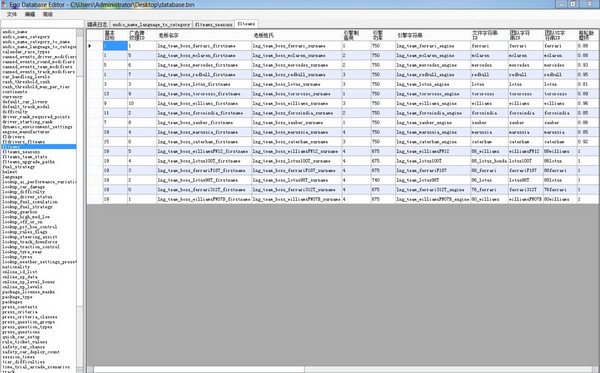Open the 高级 menu
The image size is (600, 373).
tap(48, 15)
